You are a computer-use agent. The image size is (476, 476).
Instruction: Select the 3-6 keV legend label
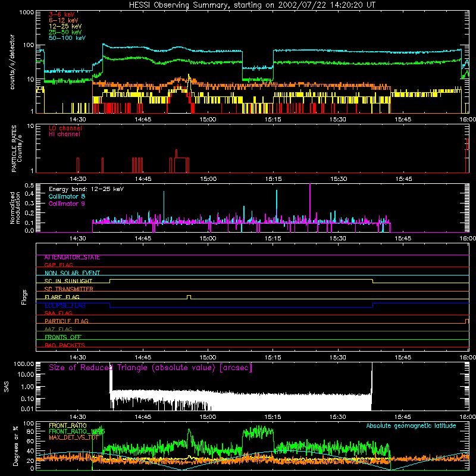pos(61,14)
